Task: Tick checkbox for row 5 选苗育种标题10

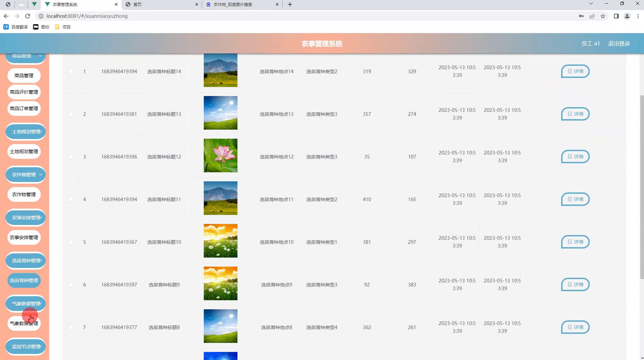Action: click(x=71, y=242)
